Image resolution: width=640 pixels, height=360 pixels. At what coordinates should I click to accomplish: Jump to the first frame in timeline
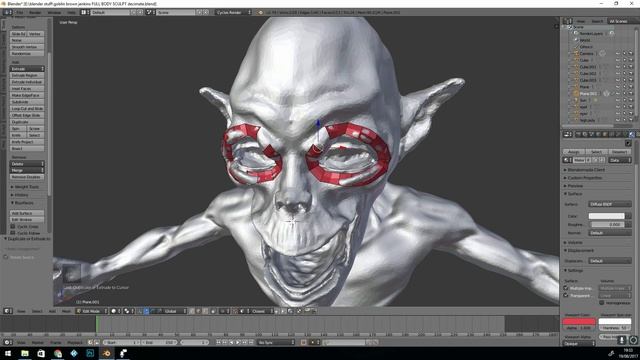pos(218,342)
